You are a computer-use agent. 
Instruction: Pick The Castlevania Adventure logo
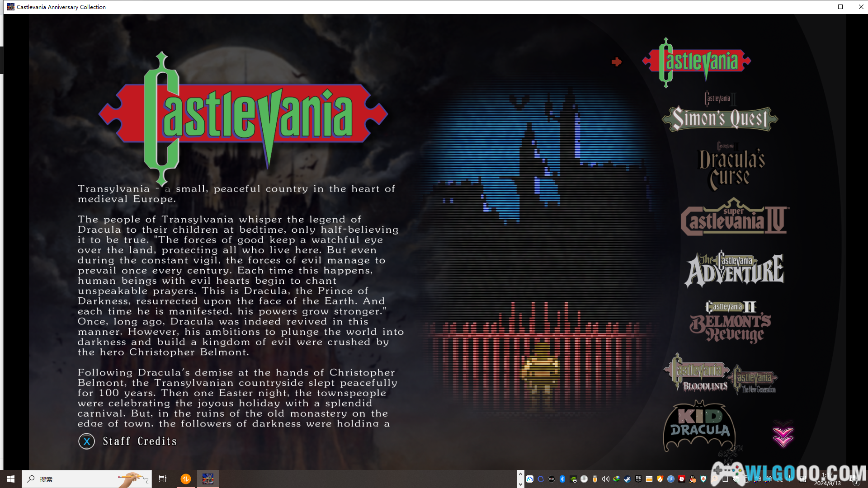[734, 270]
